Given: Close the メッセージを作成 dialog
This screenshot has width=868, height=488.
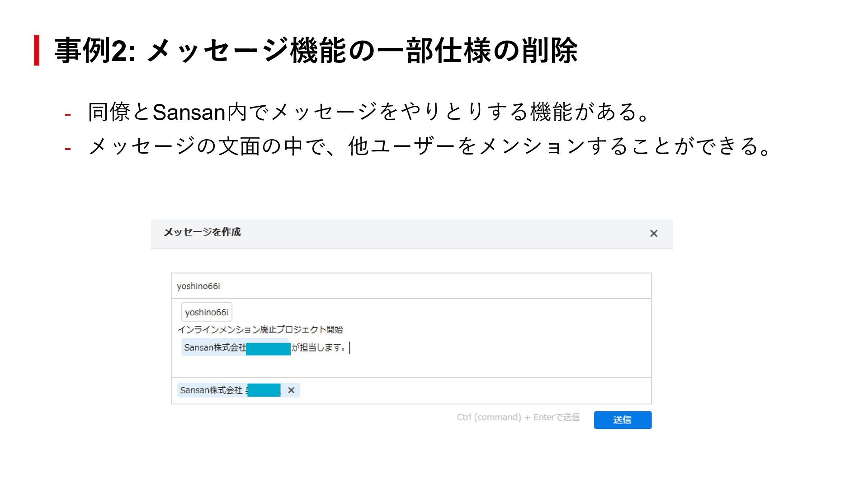Looking at the screenshot, I should [653, 234].
